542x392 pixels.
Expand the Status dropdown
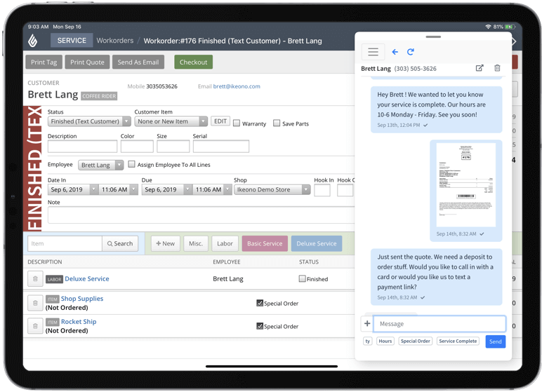click(x=89, y=121)
